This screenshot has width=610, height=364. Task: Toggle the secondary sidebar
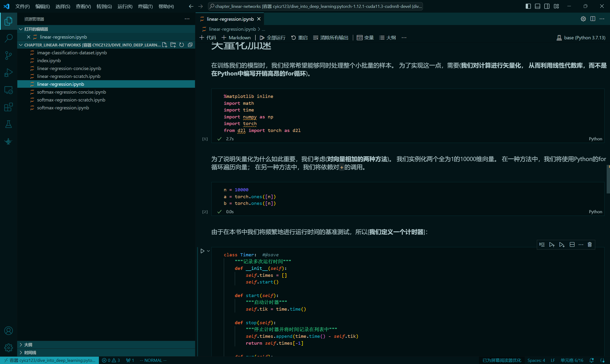point(547,6)
